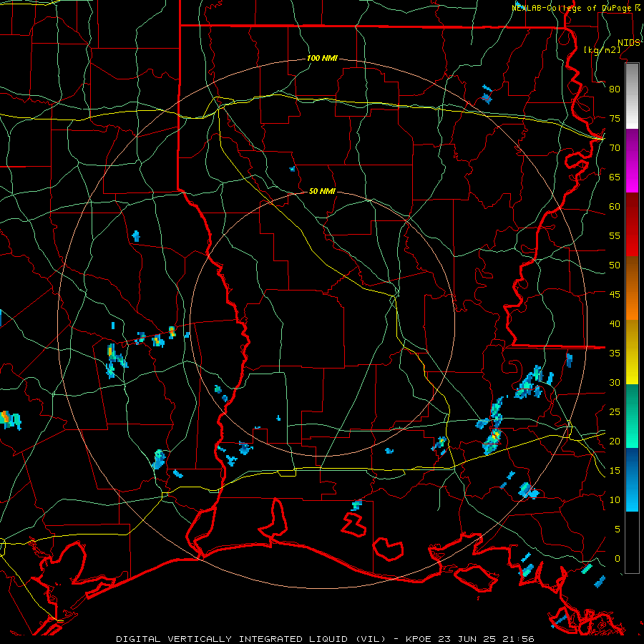Screen dimensions: 644x644
Task: Click the 5 value on the scale
Action: (x=618, y=530)
